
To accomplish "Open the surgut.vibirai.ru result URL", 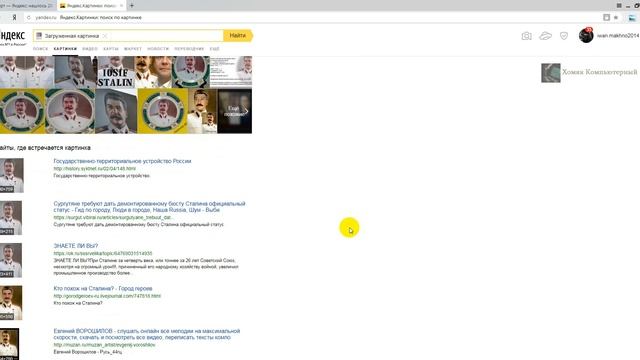I will pyautogui.click(x=113, y=218).
